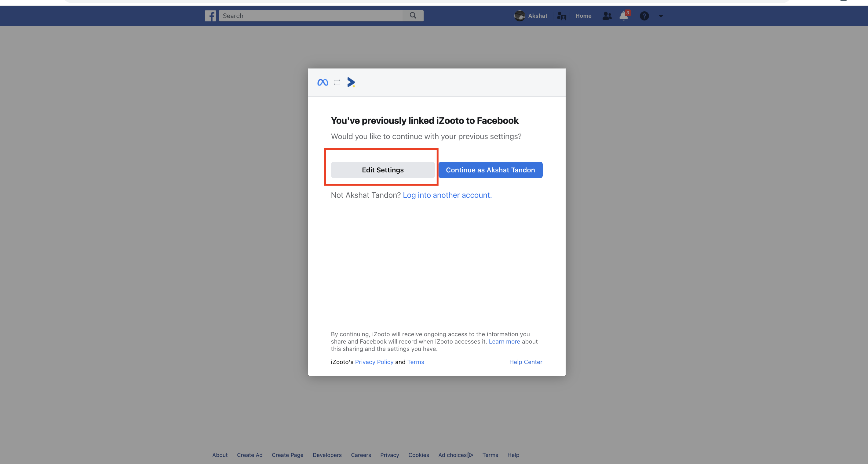
Task: Open the Find Friends icon
Action: click(561, 16)
